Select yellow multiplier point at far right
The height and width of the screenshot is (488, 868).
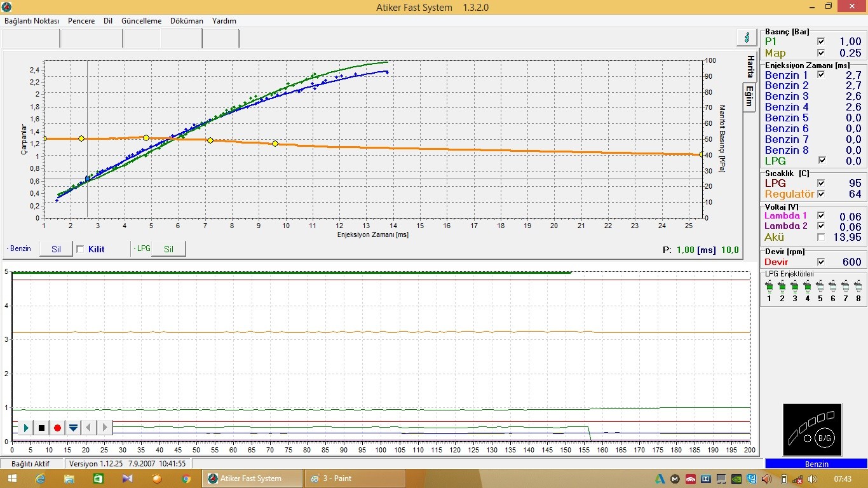point(702,154)
